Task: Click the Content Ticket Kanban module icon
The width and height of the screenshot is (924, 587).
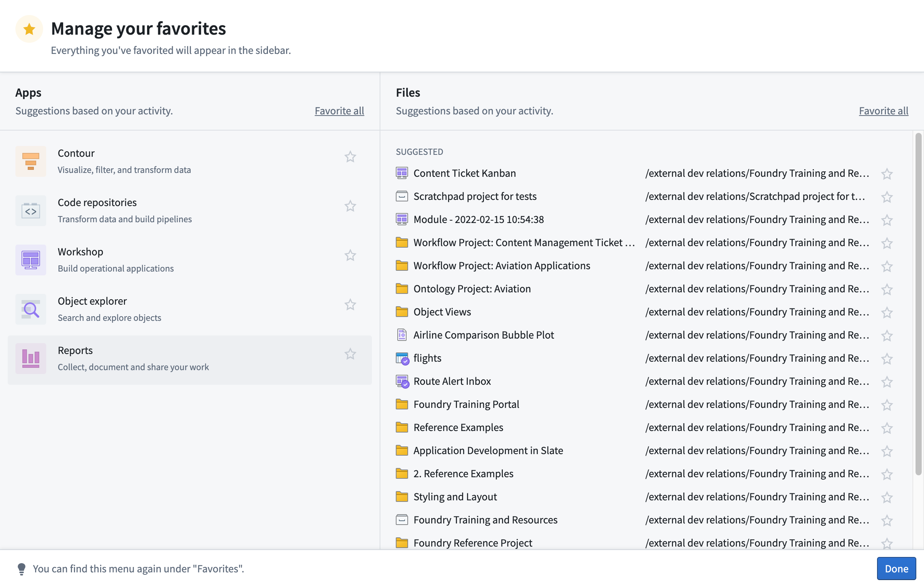Action: [402, 173]
